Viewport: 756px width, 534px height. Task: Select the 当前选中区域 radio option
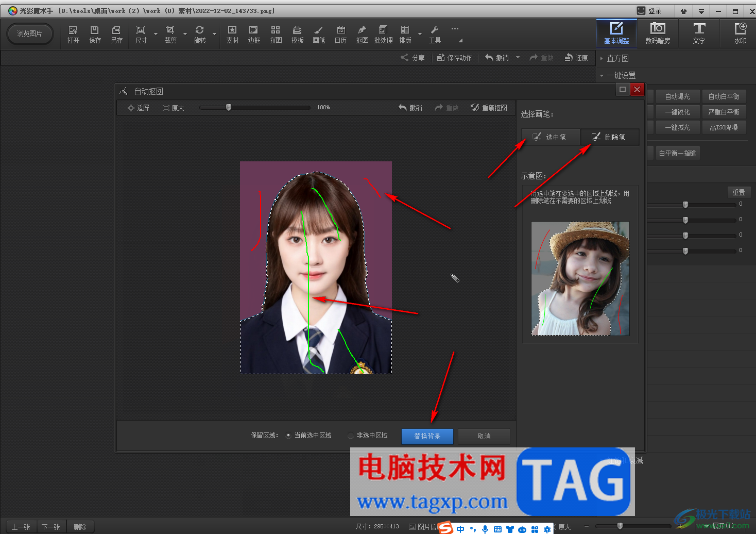click(288, 436)
